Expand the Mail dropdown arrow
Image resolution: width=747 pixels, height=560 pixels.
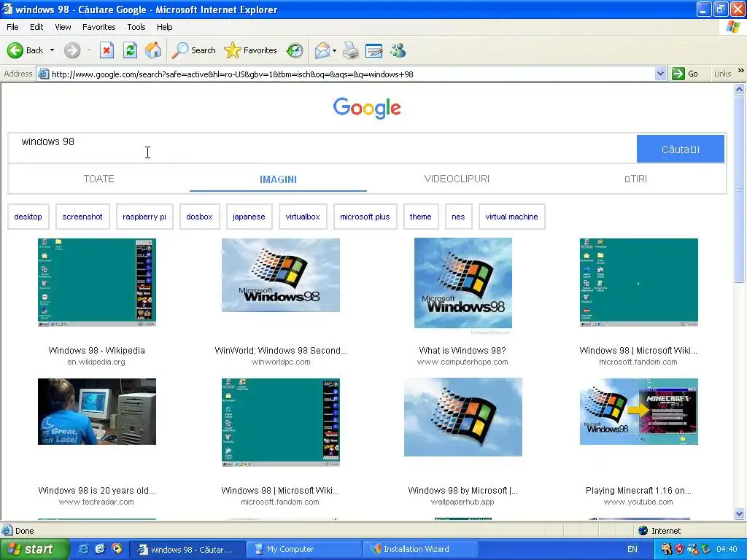pyautogui.click(x=334, y=50)
